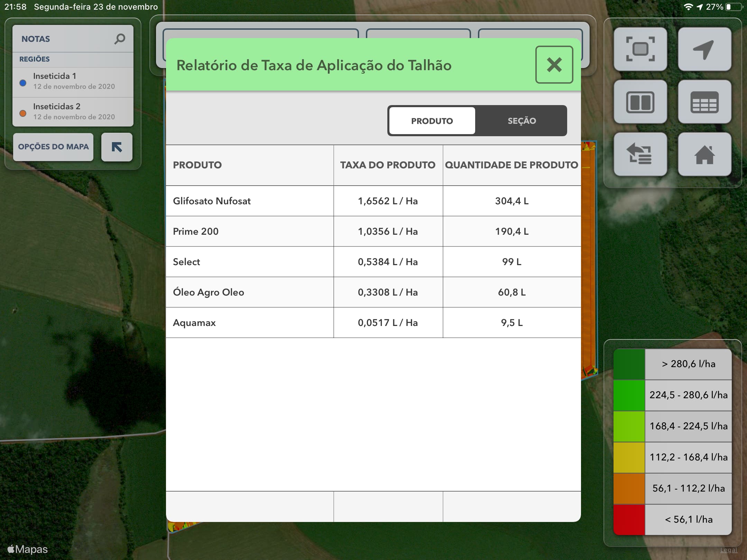Select the Glifosato Nufosat row name
Image resolution: width=747 pixels, height=560 pixels.
(212, 201)
